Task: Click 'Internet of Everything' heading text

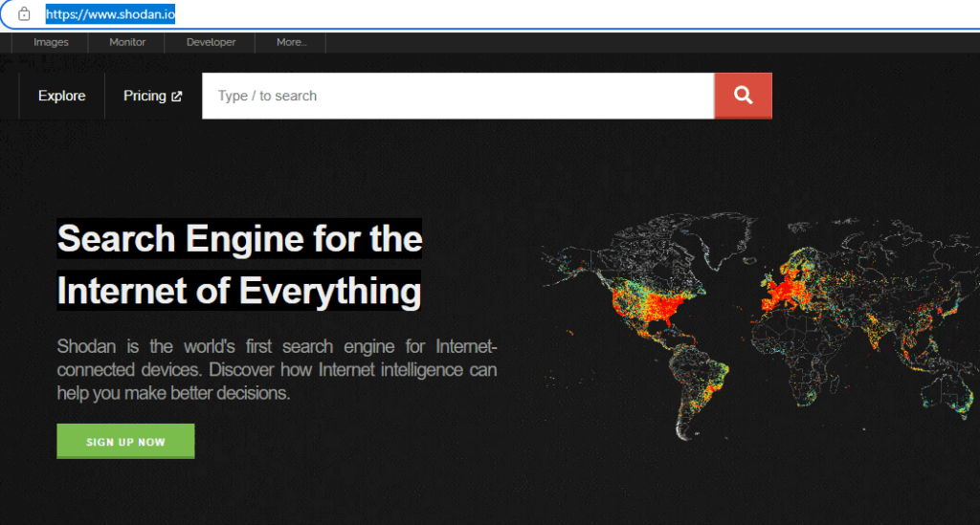Action: (x=238, y=291)
